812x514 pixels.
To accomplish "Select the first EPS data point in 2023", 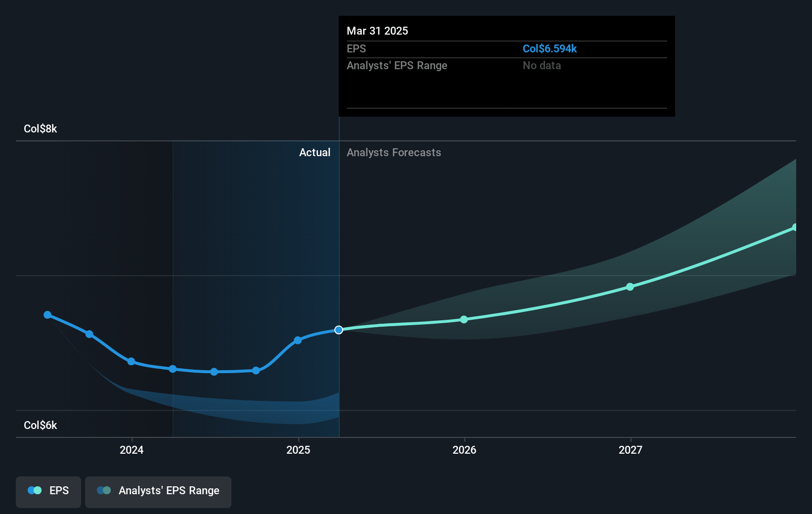I will point(47,315).
